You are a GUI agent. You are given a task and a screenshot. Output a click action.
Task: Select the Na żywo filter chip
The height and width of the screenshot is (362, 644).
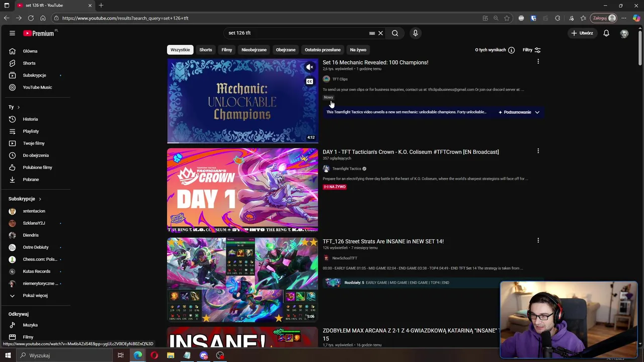coord(358,50)
